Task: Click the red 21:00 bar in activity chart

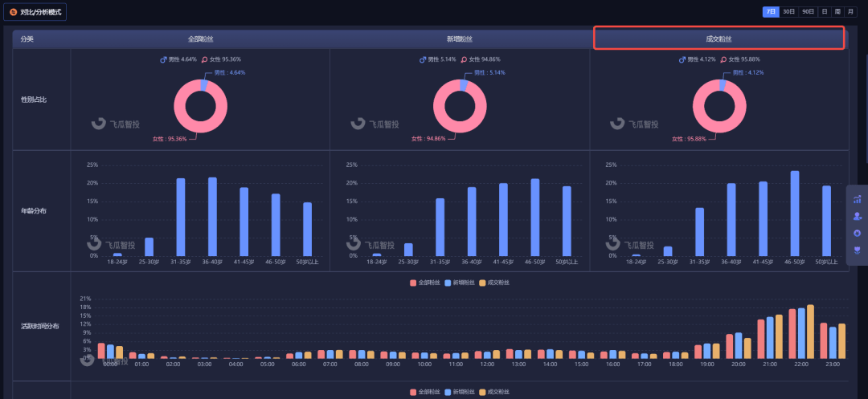Action: coord(761,340)
